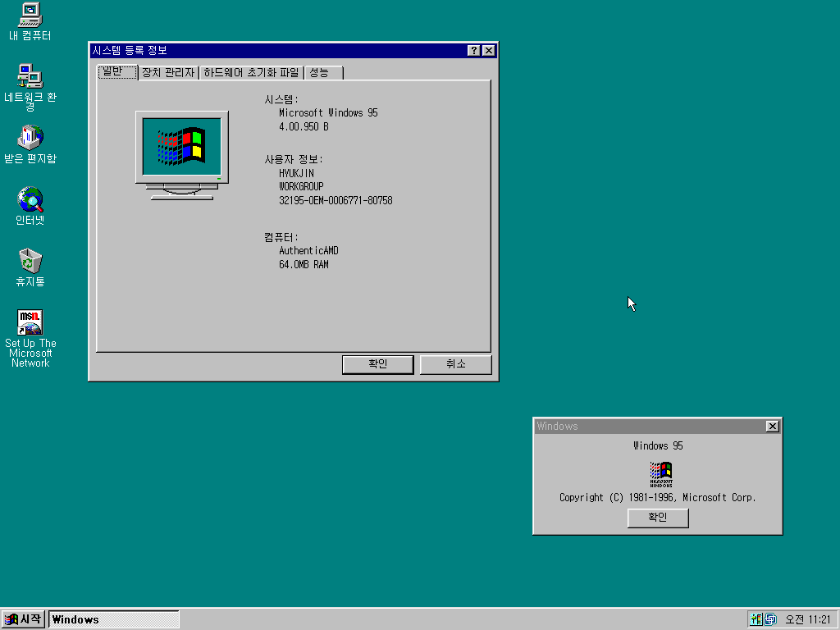Click the 시스템: heading
Viewport: 840px width, 630px height.
[281, 99]
